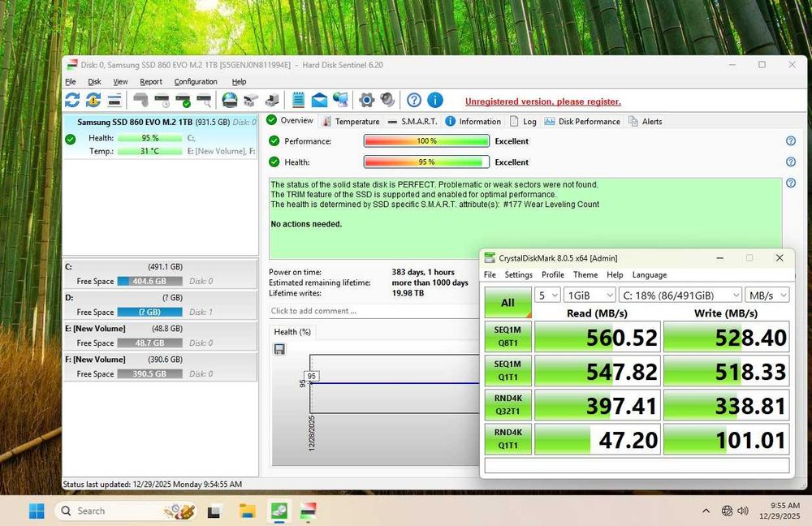Click the refresh with warning sign icon
This screenshot has height=526, width=812.
tap(93, 100)
